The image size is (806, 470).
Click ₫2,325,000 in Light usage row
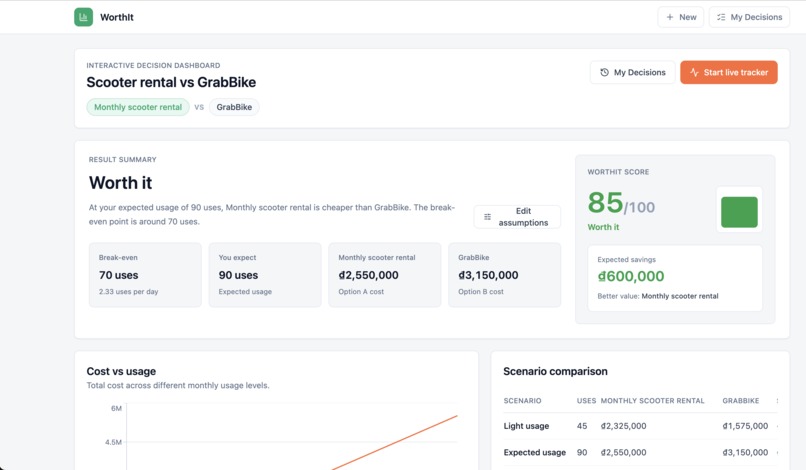[624, 426]
